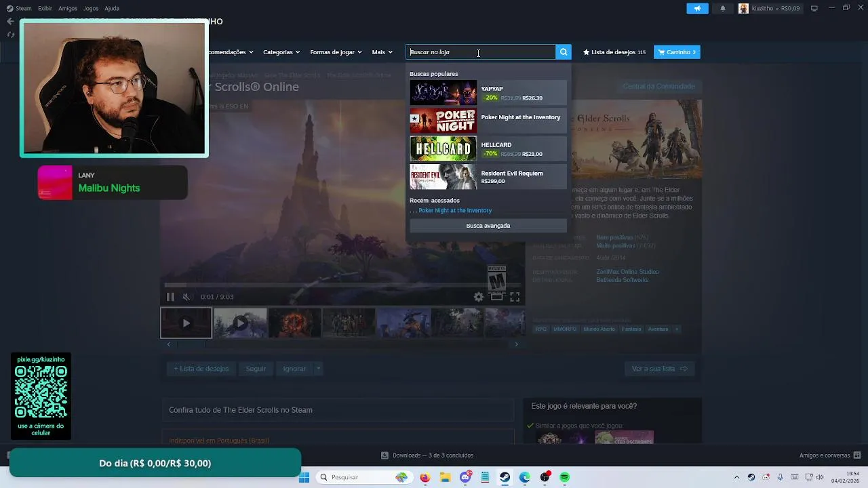Go back with the arrow button
Viewport: 868px width, 488px height.
(10, 21)
